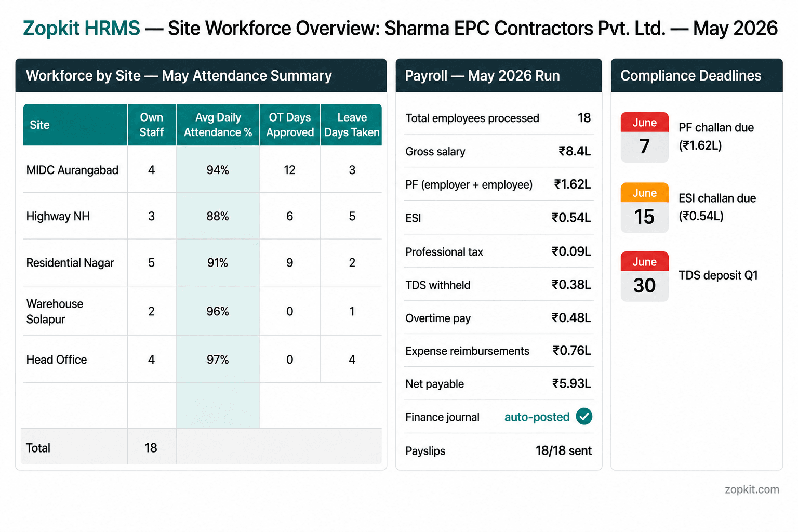Click the TDS deposit Q1 deadline text
The height and width of the screenshot is (532, 798).
point(718,275)
